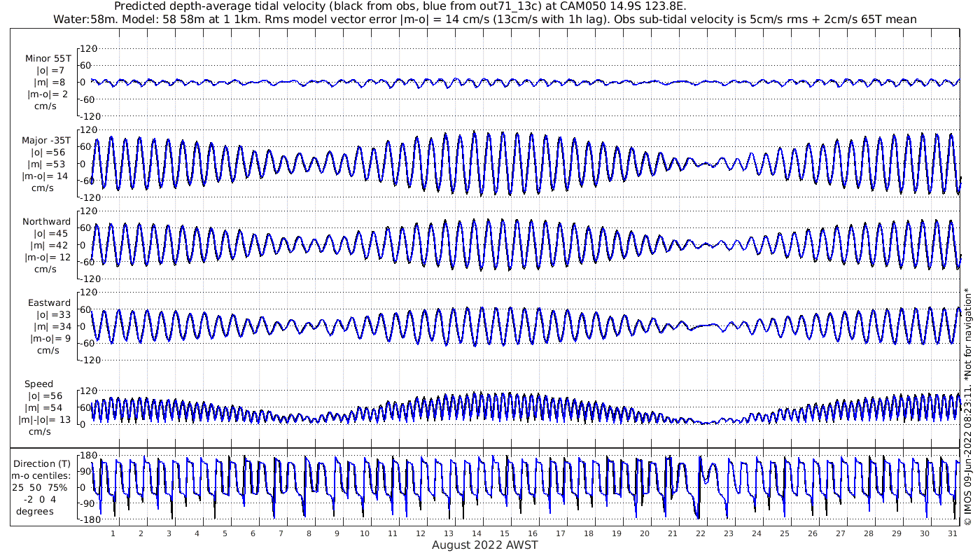
Task: Click the day 26 tick label
Action: 812,533
